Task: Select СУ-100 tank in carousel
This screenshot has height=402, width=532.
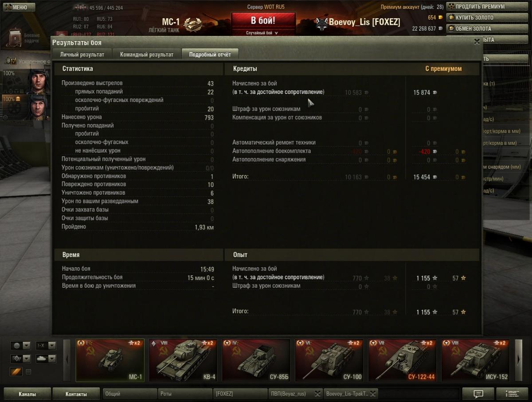Action: click(329, 360)
